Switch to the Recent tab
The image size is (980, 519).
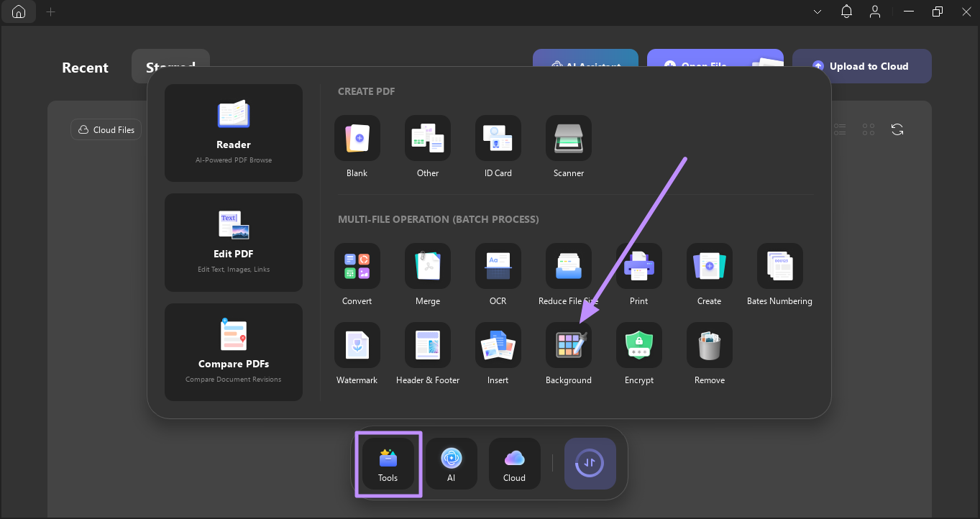click(85, 67)
